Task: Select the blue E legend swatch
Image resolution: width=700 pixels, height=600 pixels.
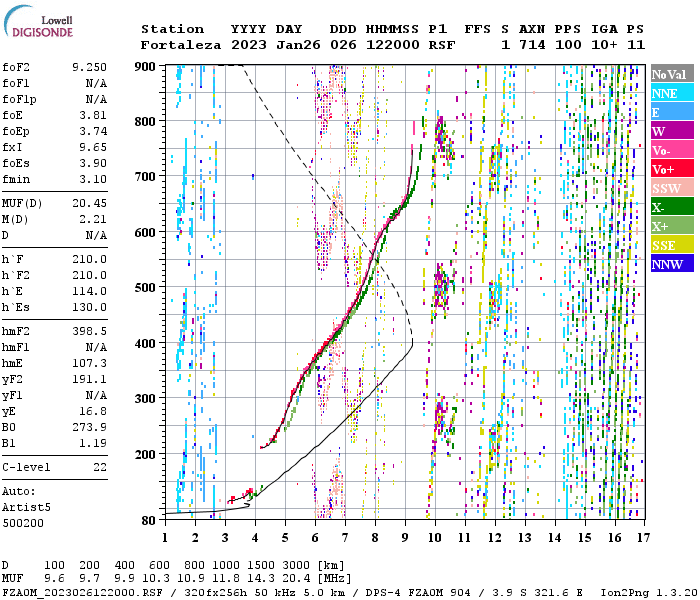Action: [672, 112]
